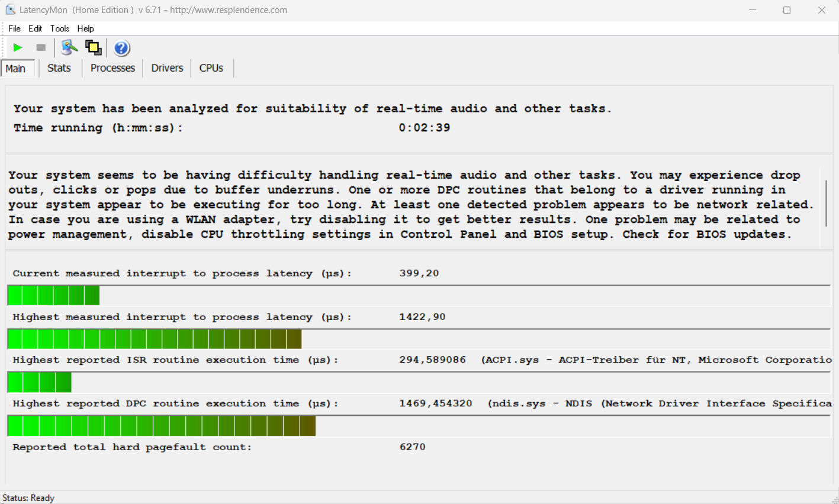Click the highest interrupt to process latency bar

[x=419, y=339]
